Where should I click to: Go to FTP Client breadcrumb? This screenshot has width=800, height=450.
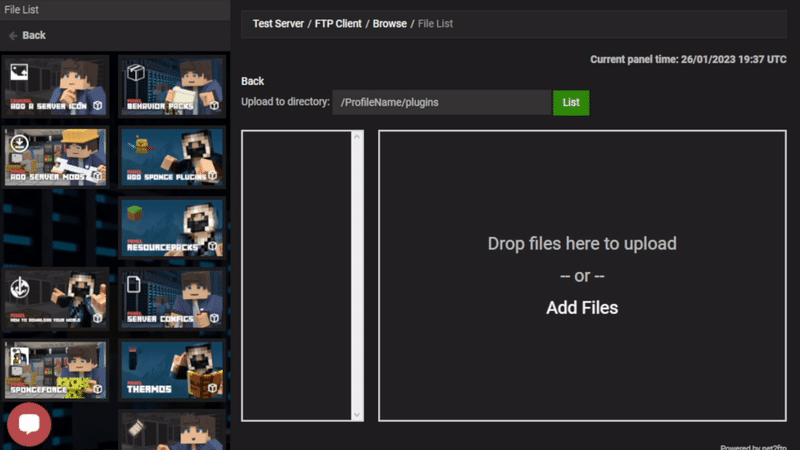pyautogui.click(x=338, y=24)
